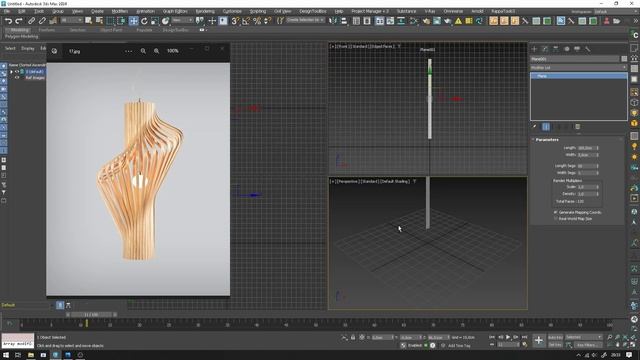The width and height of the screenshot is (640, 360).
Task: Click the Redo arrow in main toolbar
Action: [19, 21]
